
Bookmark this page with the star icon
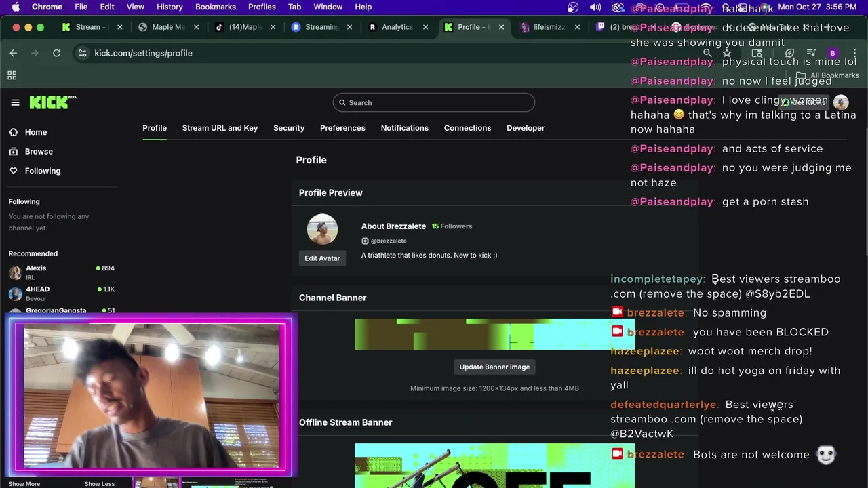click(727, 53)
